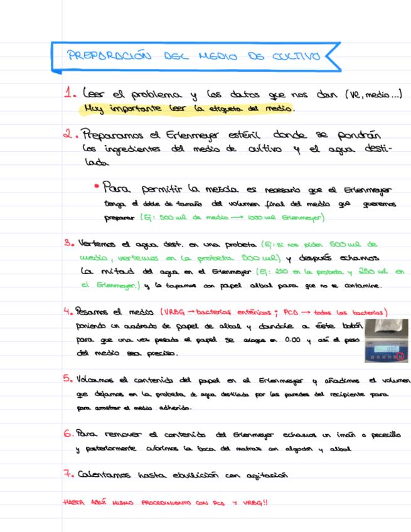This screenshot has width=411, height=532.
Task: Click the green text 'vertemos en la probeta 500 ml'
Action: [x=198, y=258]
